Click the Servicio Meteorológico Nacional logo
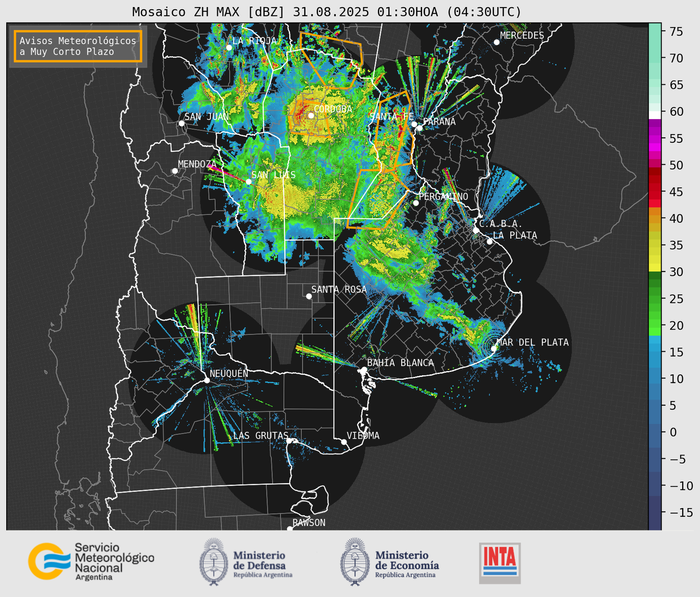Screen dimensions: 700x597 tap(91, 561)
